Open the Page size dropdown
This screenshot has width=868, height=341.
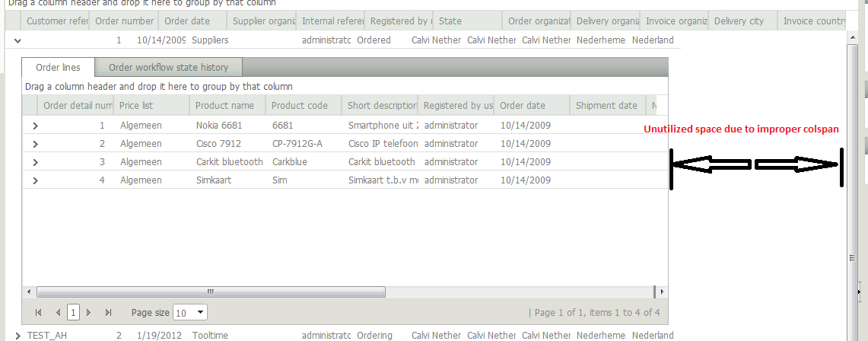coord(200,312)
